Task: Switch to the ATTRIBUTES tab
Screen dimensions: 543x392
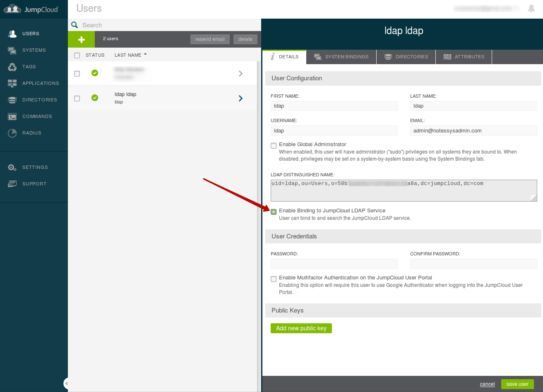Action: 464,57
